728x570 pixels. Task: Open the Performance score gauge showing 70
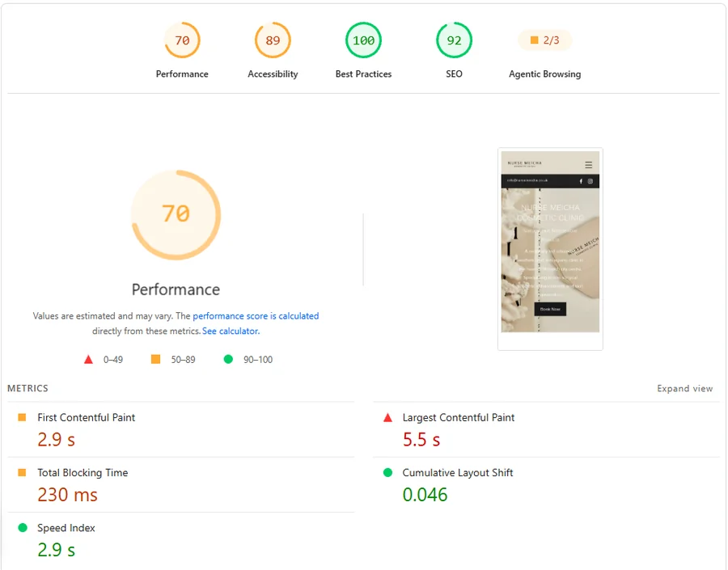[x=182, y=40]
